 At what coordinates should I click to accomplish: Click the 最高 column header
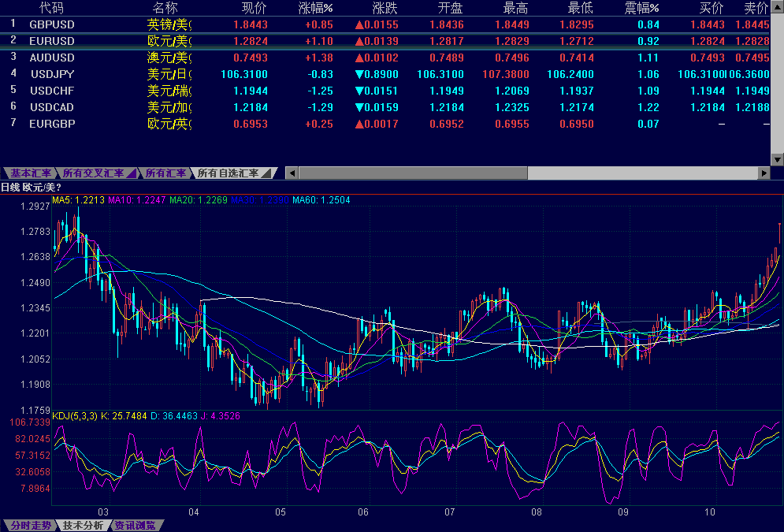pos(515,8)
